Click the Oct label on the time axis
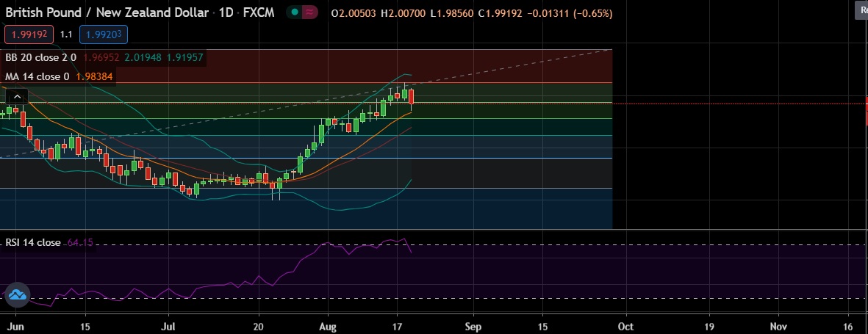This screenshot has width=868, height=334. tap(625, 327)
